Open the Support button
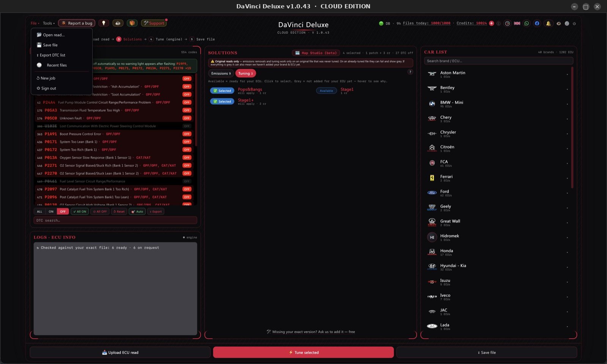607x364 pixels. pyautogui.click(x=154, y=23)
